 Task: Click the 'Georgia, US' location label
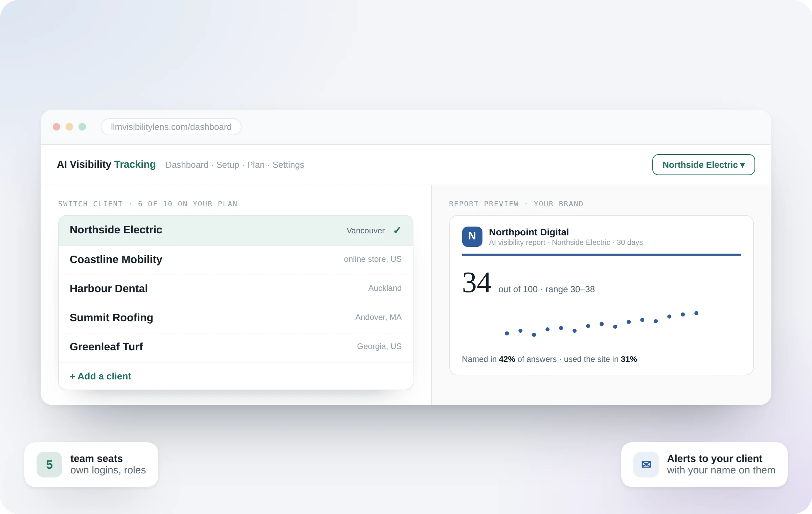[379, 346]
